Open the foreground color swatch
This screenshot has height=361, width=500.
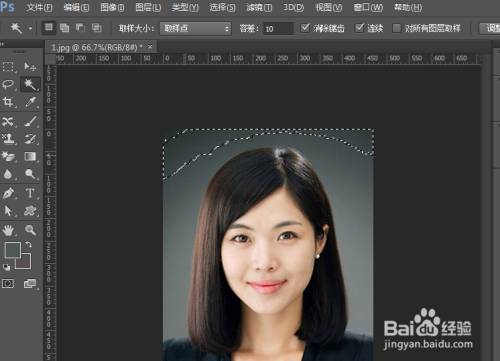(12, 250)
